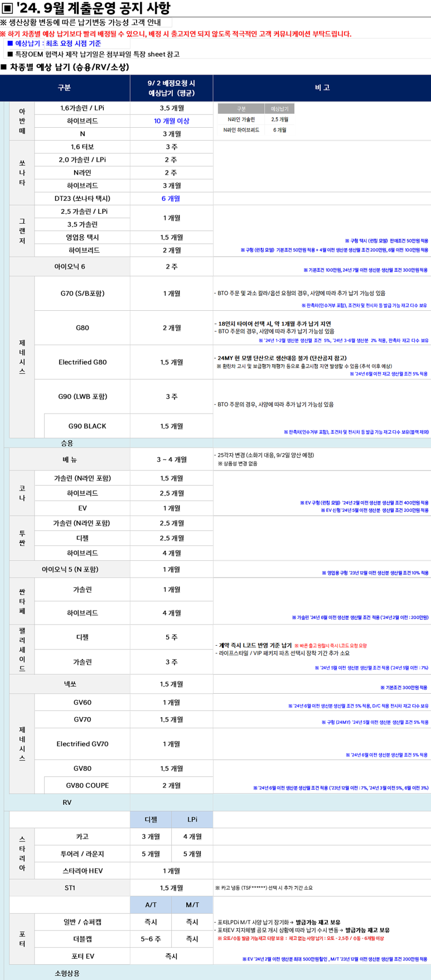The image size is (431, 980).
Task: Click the 아반떼 group cell
Action: click(22, 121)
